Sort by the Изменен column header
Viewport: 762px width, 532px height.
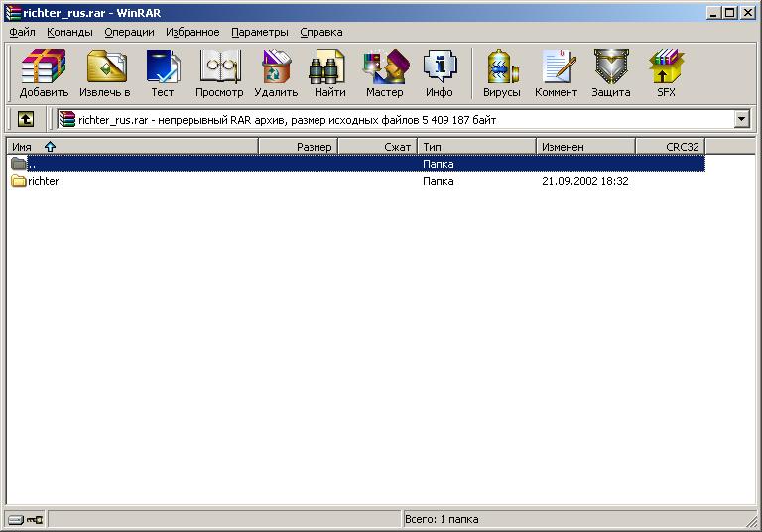pos(585,146)
